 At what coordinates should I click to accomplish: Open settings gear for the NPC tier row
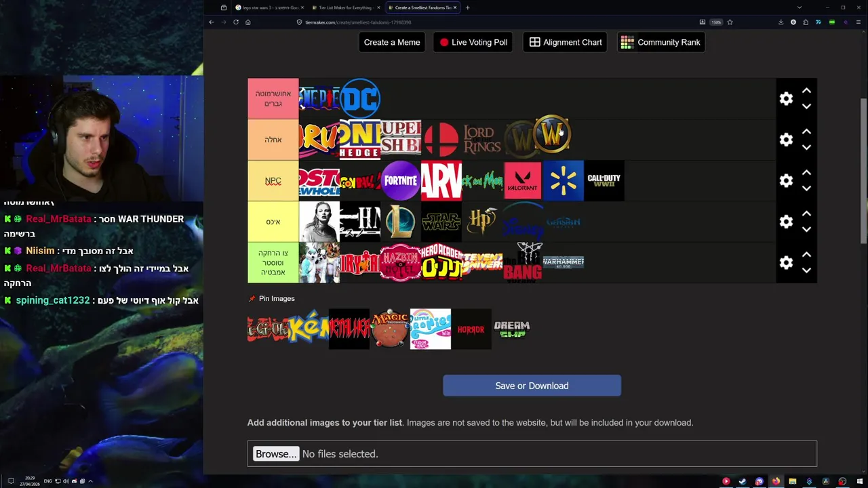[786, 181]
